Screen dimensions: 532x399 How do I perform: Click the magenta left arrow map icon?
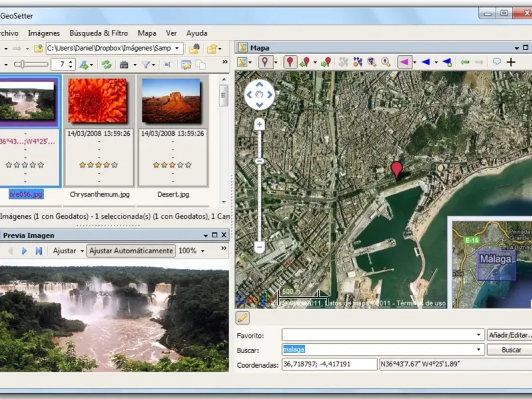point(404,62)
